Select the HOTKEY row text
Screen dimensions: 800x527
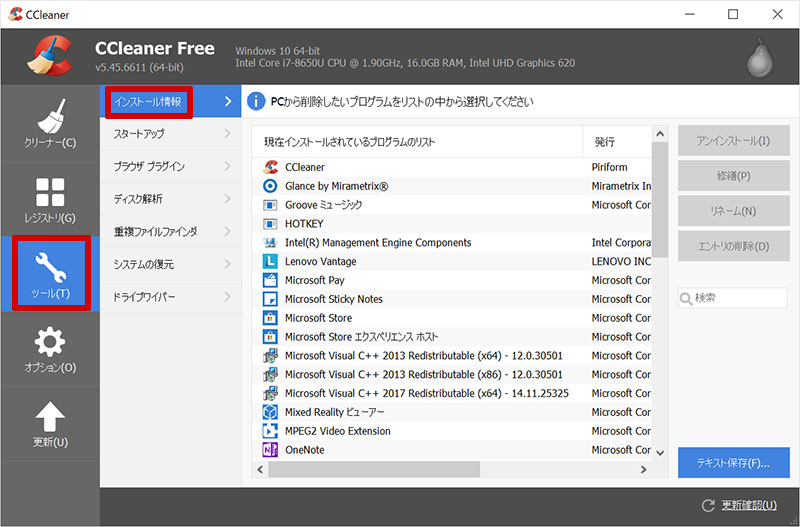[x=304, y=224]
